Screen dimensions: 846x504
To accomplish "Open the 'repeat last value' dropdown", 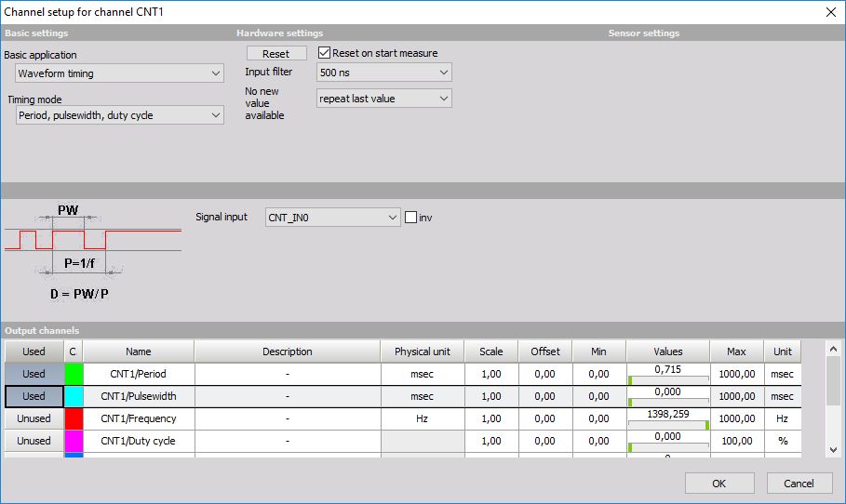I will [x=383, y=99].
